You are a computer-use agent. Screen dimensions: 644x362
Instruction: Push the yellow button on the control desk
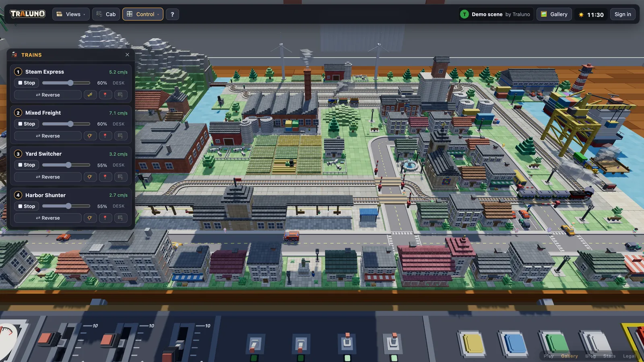click(x=473, y=343)
